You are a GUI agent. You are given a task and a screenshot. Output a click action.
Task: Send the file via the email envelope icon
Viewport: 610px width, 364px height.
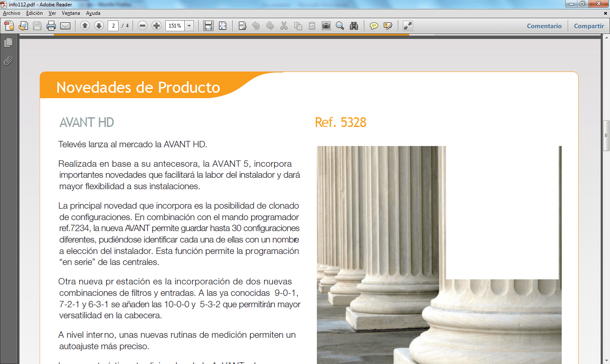(x=65, y=26)
